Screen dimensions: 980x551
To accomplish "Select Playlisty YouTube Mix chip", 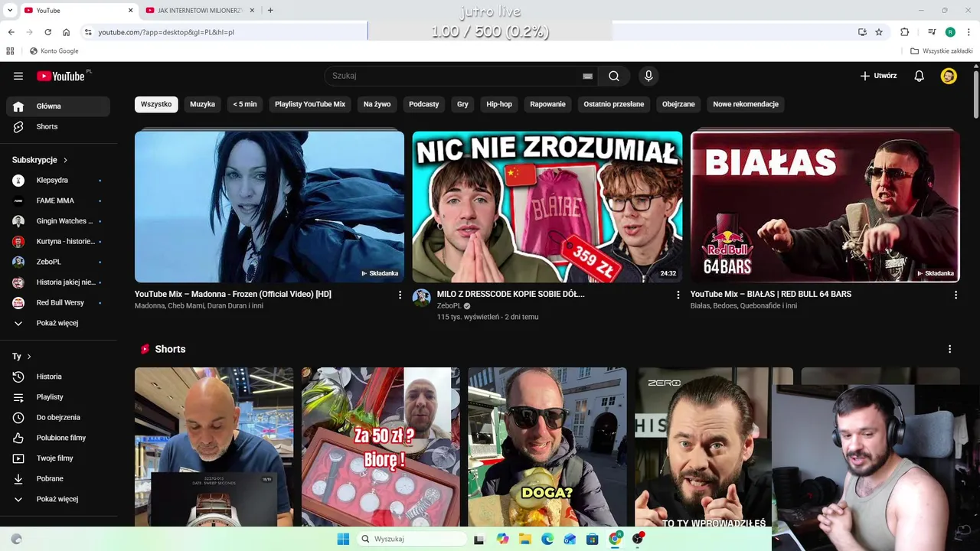I will [310, 104].
